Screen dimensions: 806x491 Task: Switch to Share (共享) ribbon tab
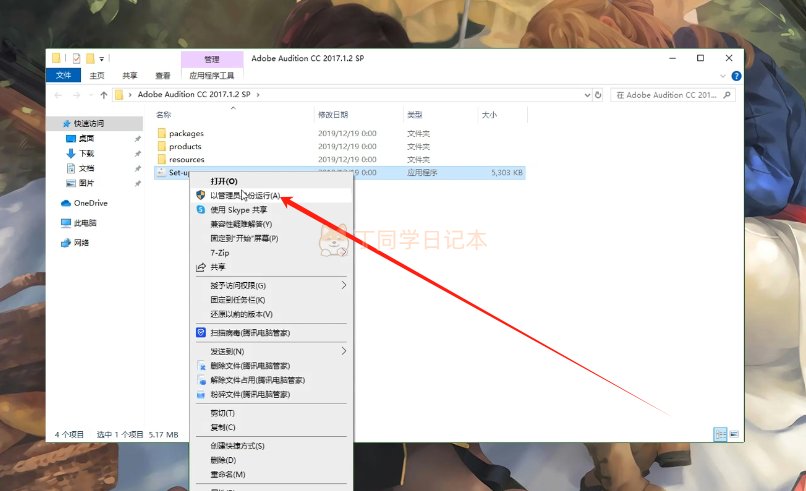click(130, 76)
